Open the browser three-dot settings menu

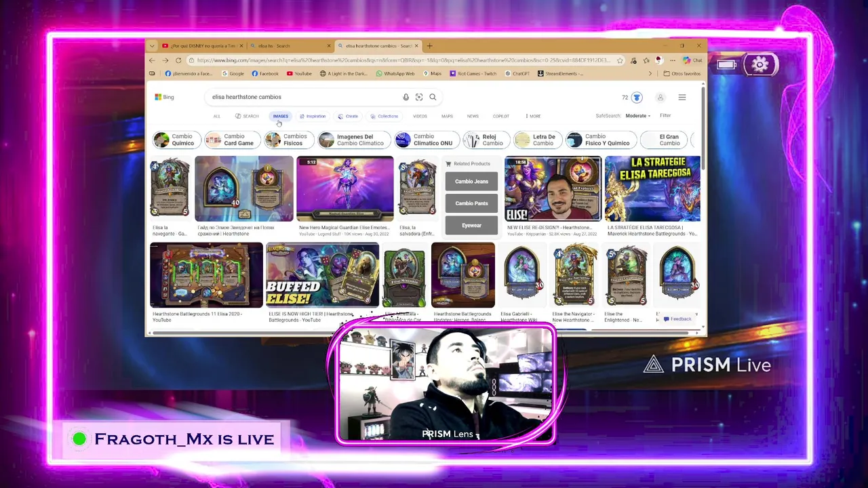(x=671, y=60)
